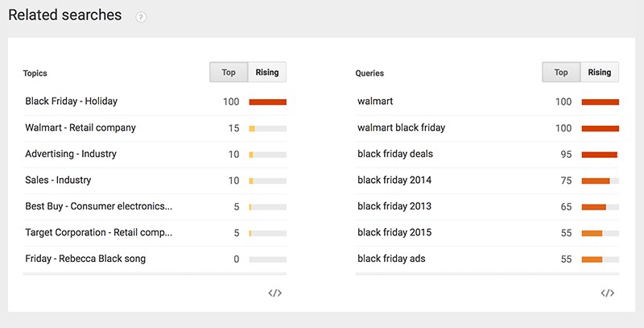This screenshot has height=328, width=644.
Task: Click the Queries column heading
Action: click(x=369, y=73)
